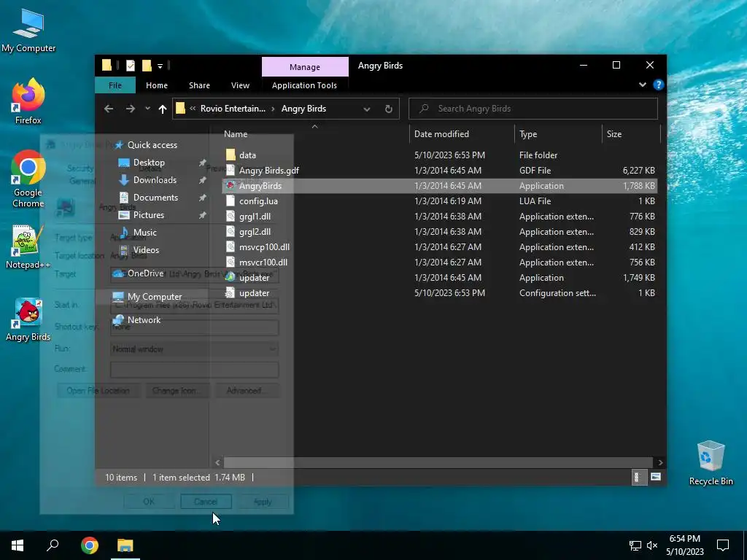Viewport: 747px width, 560px height.
Task: Go up one folder level
Action: (x=163, y=109)
